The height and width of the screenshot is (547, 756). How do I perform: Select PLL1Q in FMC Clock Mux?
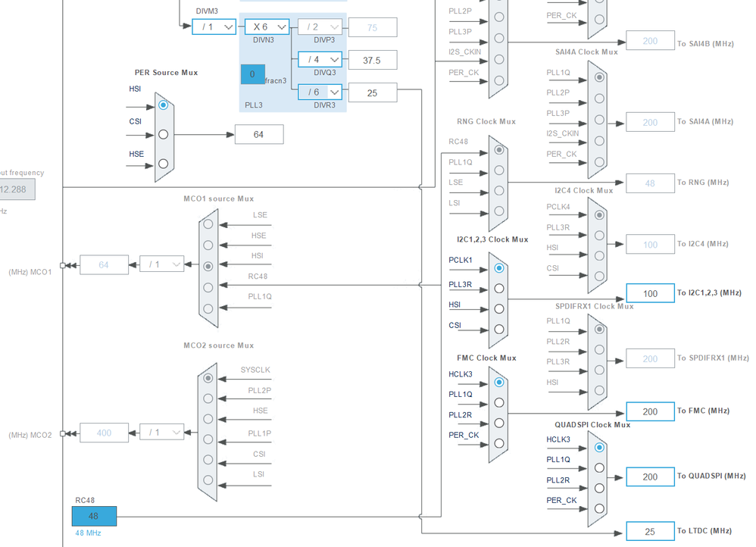tap(499, 403)
